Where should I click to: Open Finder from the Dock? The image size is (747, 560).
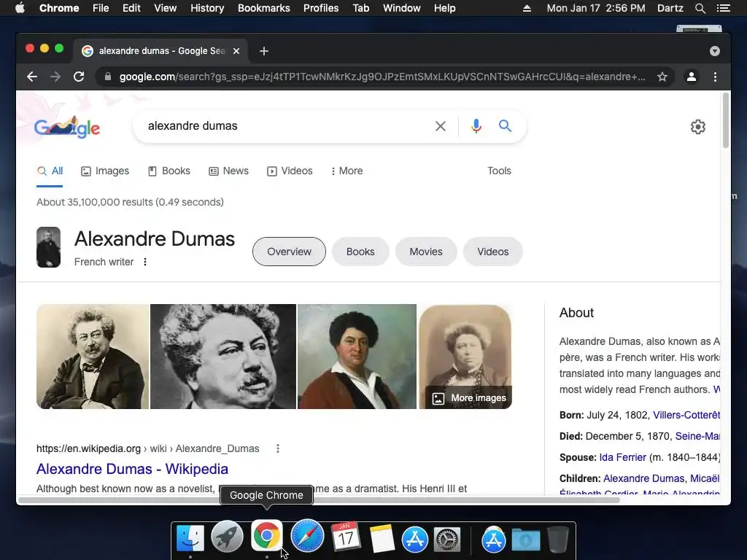(190, 539)
